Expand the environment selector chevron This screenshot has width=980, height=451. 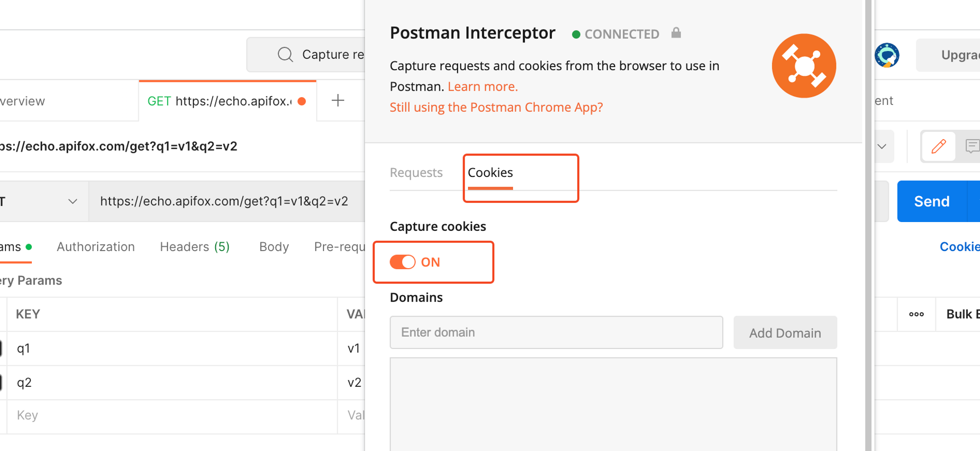(x=882, y=146)
